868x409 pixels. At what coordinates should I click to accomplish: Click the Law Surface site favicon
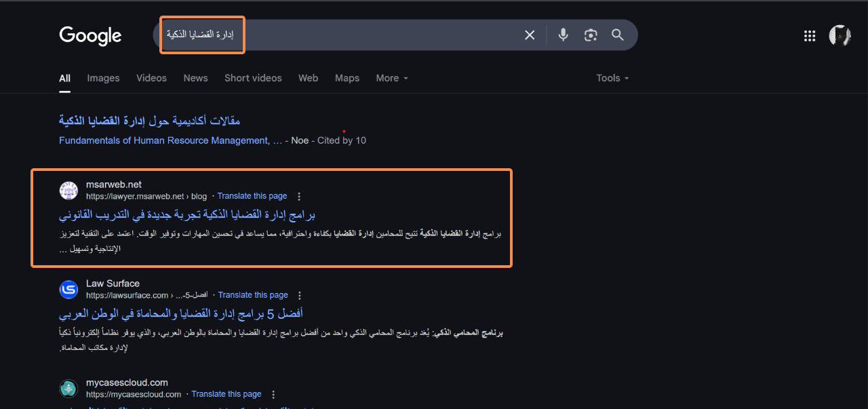68,290
